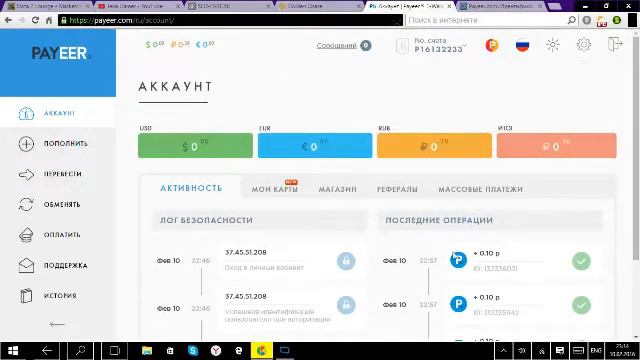The height and width of the screenshot is (360, 640).
Task: Click Лог безопасности heading
Action: pyautogui.click(x=206, y=220)
